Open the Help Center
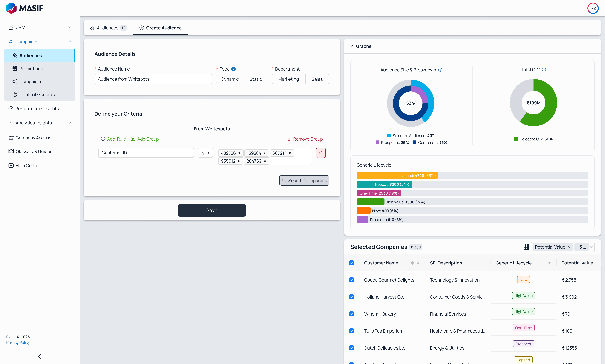Image resolution: width=605 pixels, height=364 pixels. pos(27,165)
